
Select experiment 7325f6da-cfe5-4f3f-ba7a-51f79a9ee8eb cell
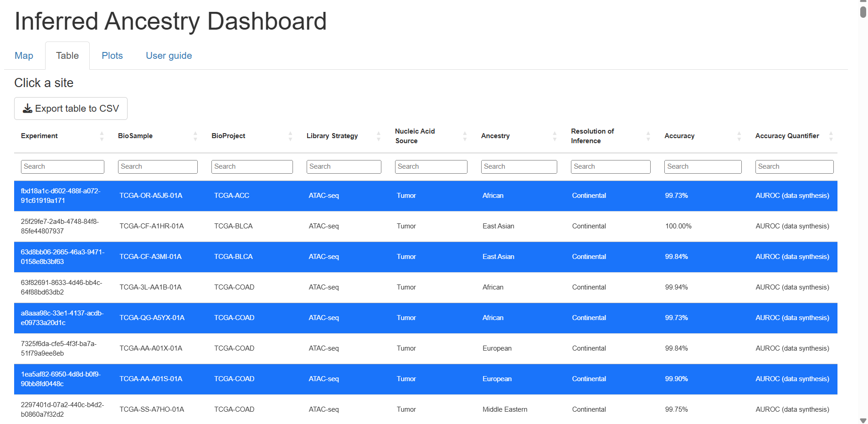(x=58, y=348)
